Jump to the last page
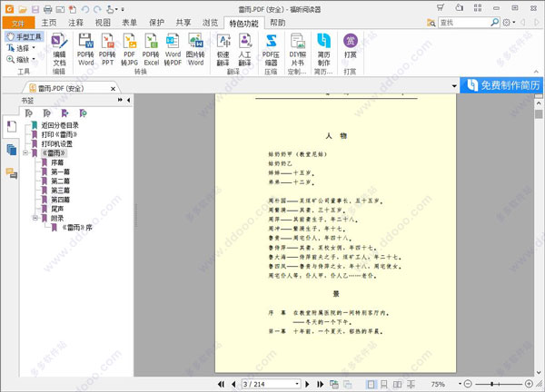The image size is (545, 392). pyautogui.click(x=320, y=384)
